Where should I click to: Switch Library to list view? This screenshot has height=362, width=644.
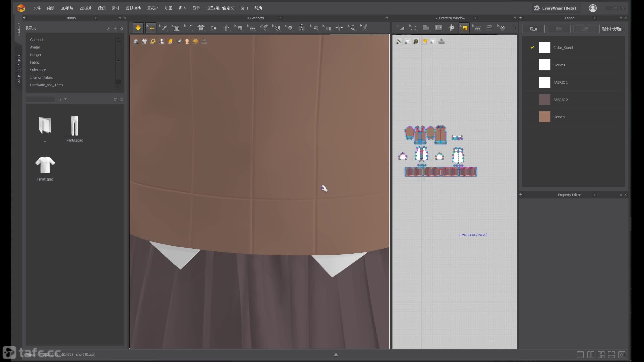coord(122,99)
